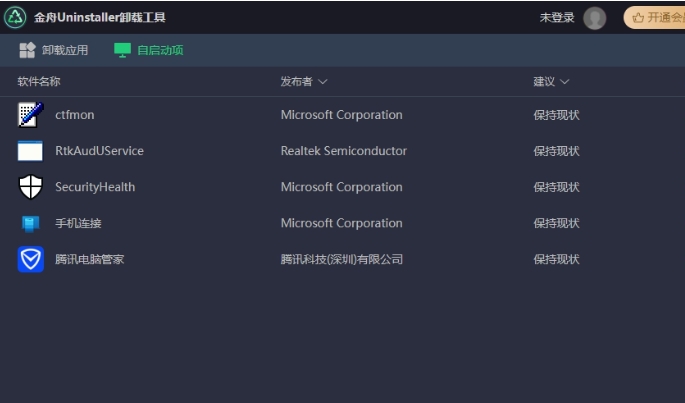This screenshot has height=403, width=685.
Task: Select the RtkAudUService entry name
Action: 99,151
